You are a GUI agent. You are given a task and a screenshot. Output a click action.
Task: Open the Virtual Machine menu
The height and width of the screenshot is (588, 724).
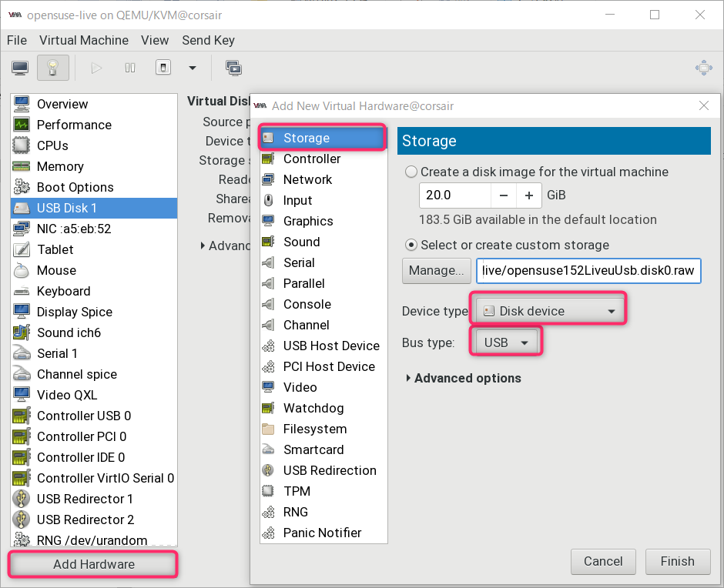coord(84,40)
